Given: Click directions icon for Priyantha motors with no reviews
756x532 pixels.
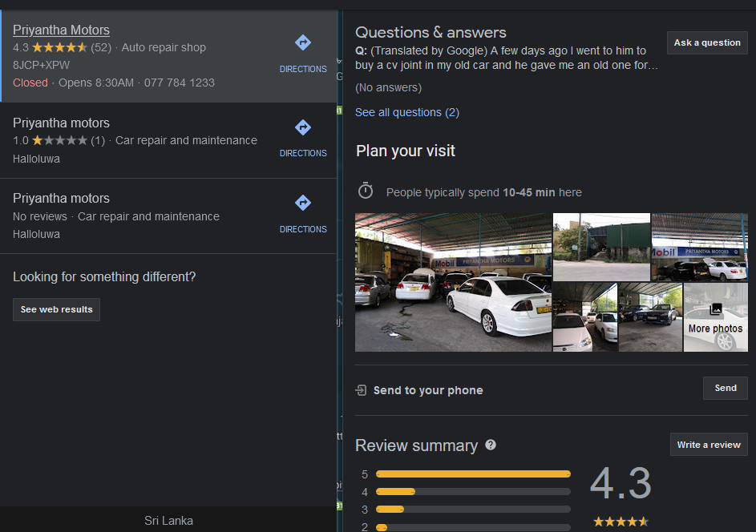Looking at the screenshot, I should coord(303,203).
